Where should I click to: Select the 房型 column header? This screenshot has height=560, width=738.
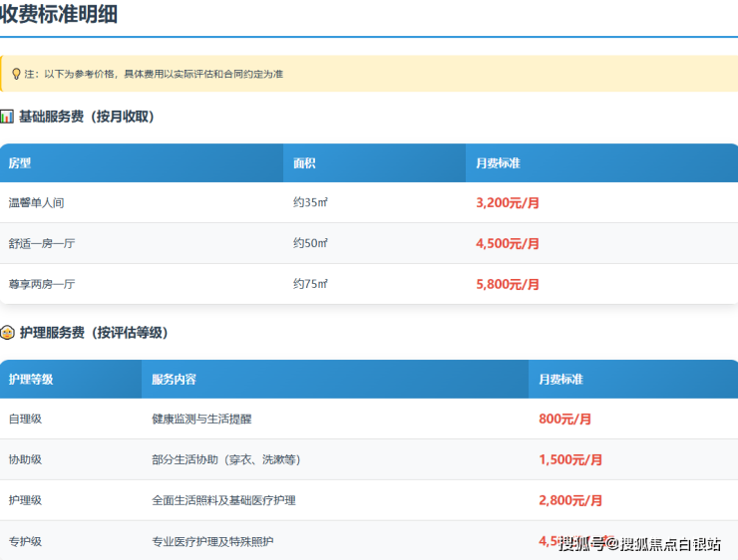[20, 163]
